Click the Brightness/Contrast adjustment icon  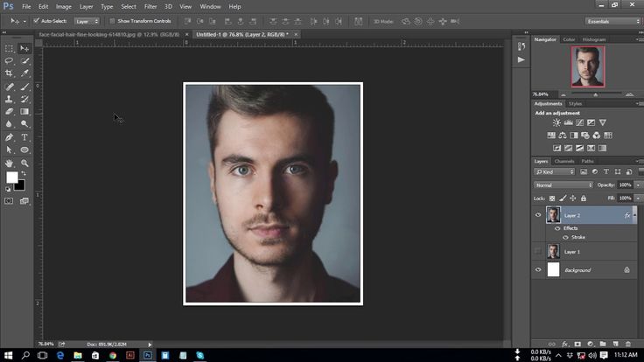[556, 122]
